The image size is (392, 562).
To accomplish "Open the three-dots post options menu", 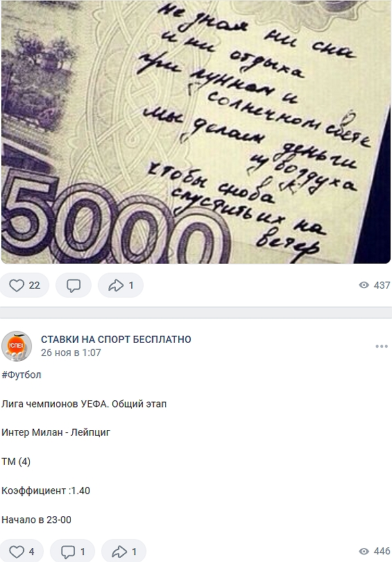I will point(382,346).
